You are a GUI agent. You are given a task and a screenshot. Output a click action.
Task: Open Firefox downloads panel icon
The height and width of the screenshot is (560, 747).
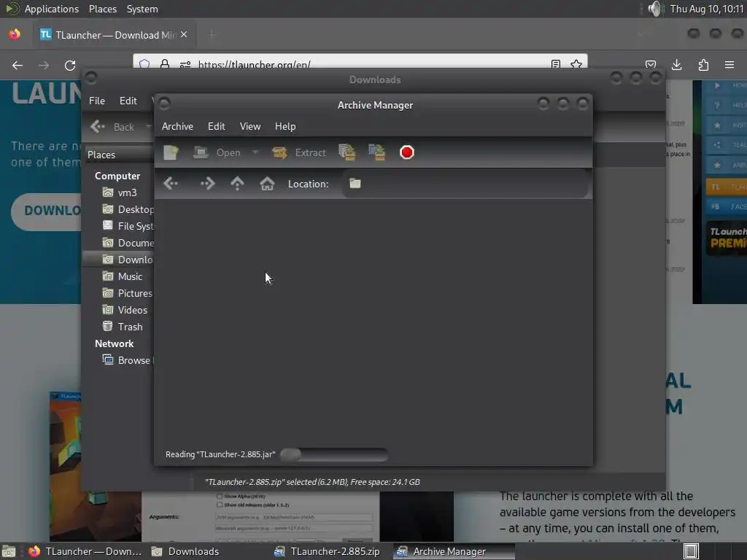(x=676, y=65)
